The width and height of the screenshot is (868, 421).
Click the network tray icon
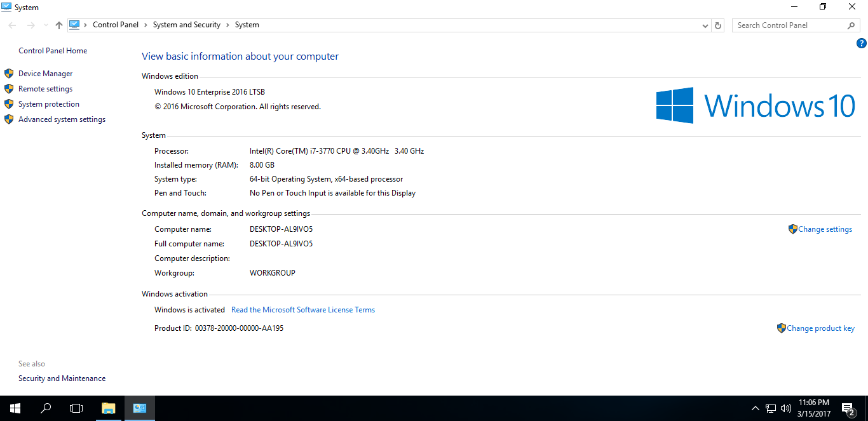(x=771, y=408)
